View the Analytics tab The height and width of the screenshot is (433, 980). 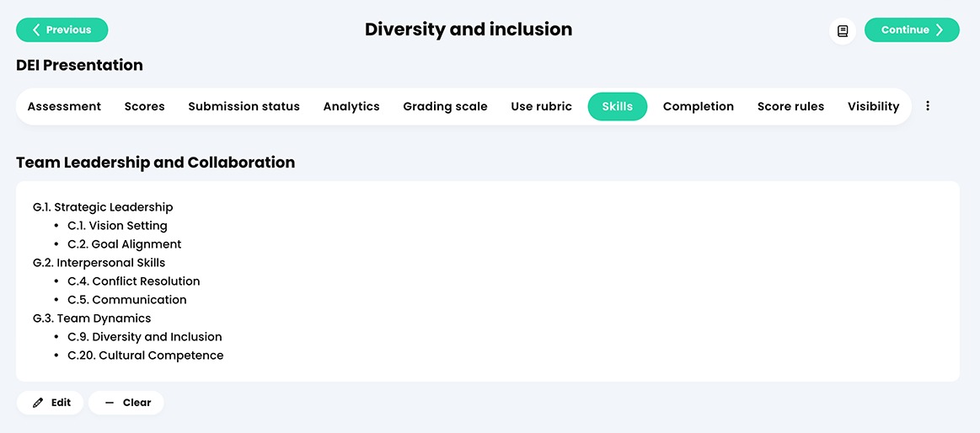(351, 107)
